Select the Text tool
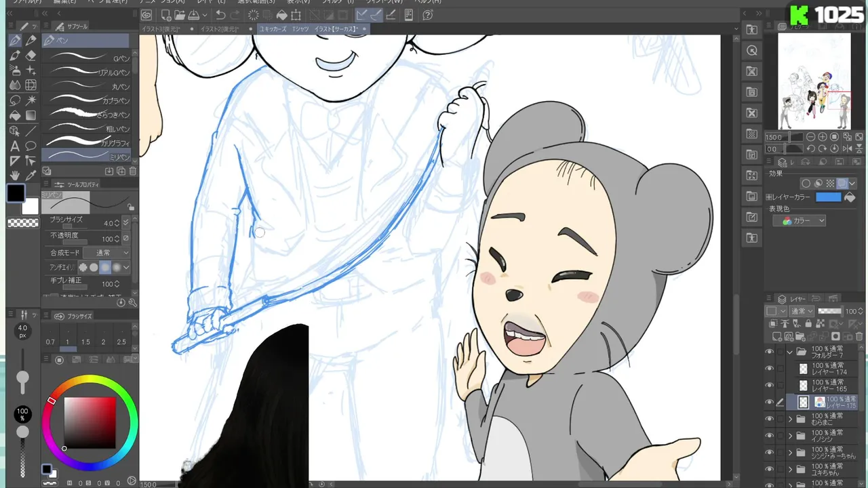 (x=15, y=146)
